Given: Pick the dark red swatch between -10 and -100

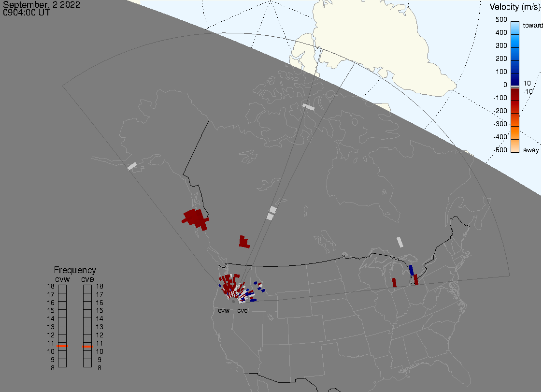Looking at the screenshot, I should 515,94.
